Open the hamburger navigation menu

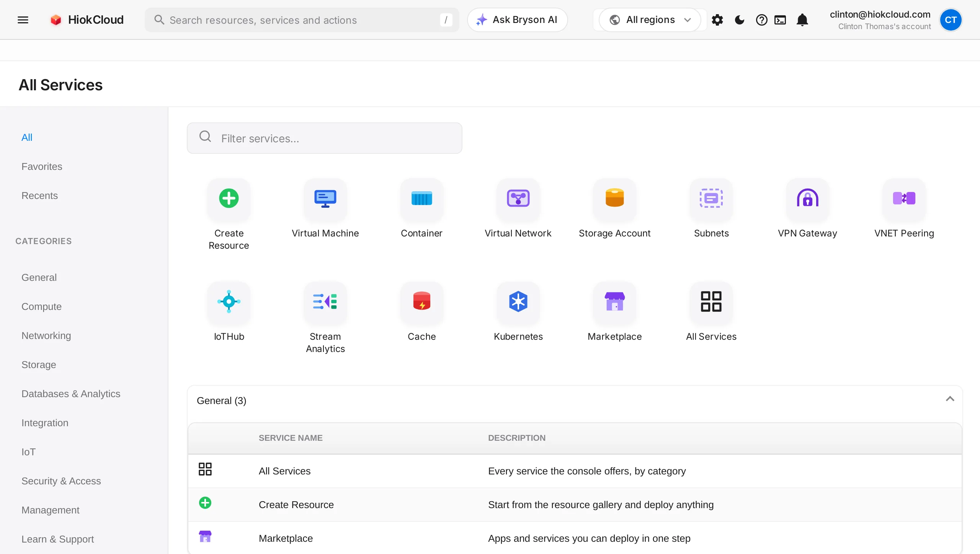coord(23,20)
